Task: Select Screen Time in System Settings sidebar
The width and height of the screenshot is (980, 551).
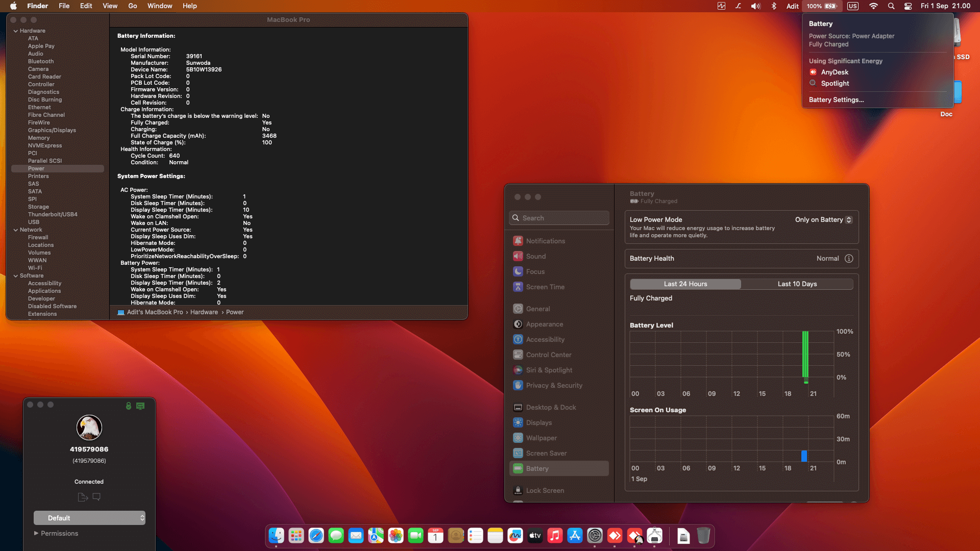Action: click(545, 287)
